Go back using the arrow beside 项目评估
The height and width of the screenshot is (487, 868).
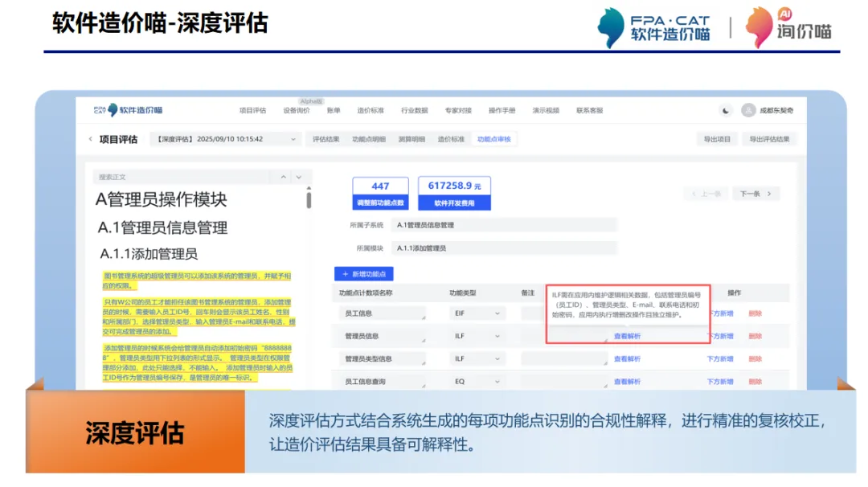(x=90, y=139)
